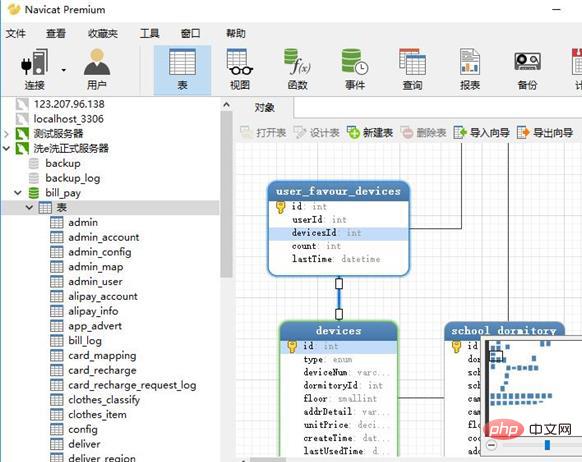Select the admin_config table

100,252
